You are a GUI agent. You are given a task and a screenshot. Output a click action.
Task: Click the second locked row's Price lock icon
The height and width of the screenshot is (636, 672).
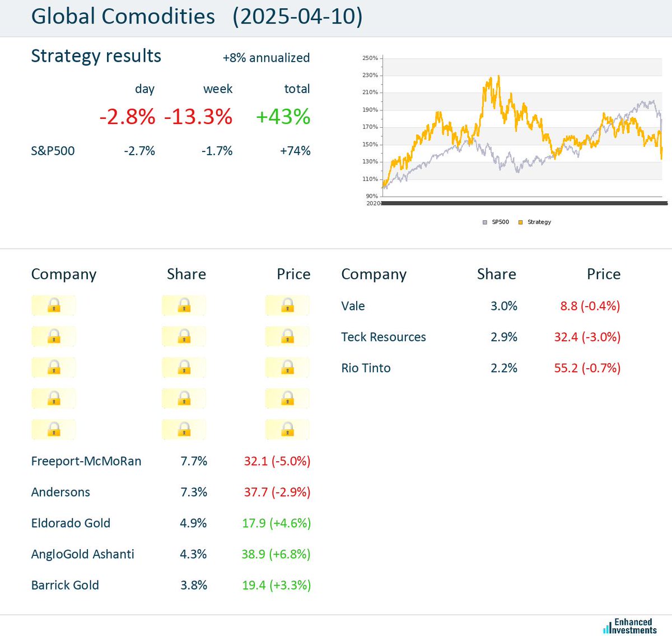click(x=288, y=336)
